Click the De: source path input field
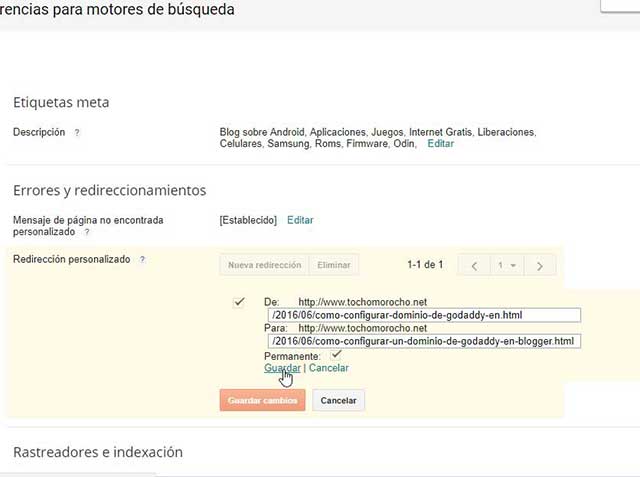 pos(424,315)
